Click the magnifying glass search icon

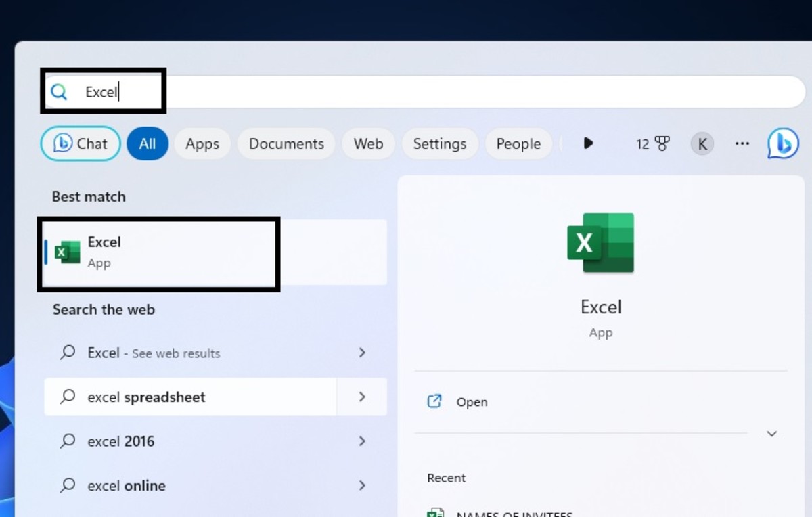pyautogui.click(x=59, y=91)
